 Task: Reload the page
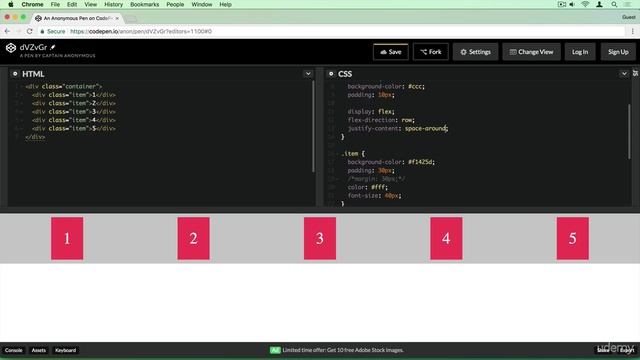29,31
